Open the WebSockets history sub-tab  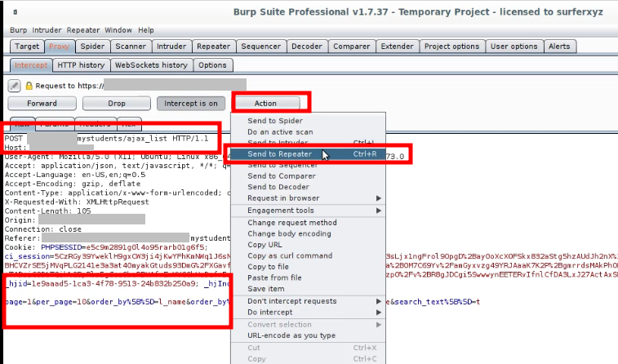tap(151, 65)
